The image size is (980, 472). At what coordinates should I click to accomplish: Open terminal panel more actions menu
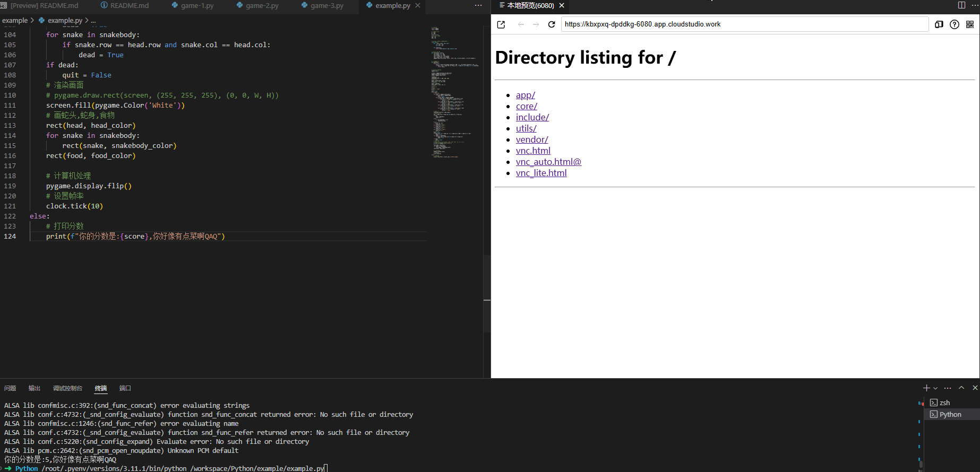point(948,388)
